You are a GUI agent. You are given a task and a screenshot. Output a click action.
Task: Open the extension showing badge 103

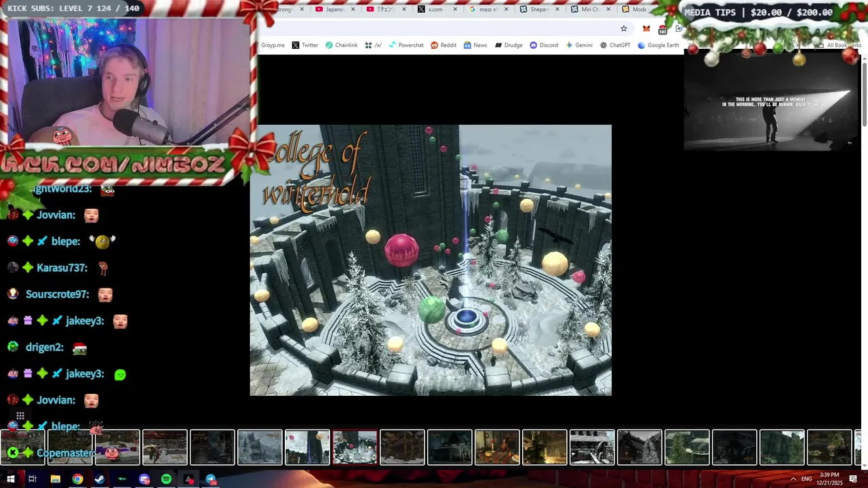click(x=663, y=29)
